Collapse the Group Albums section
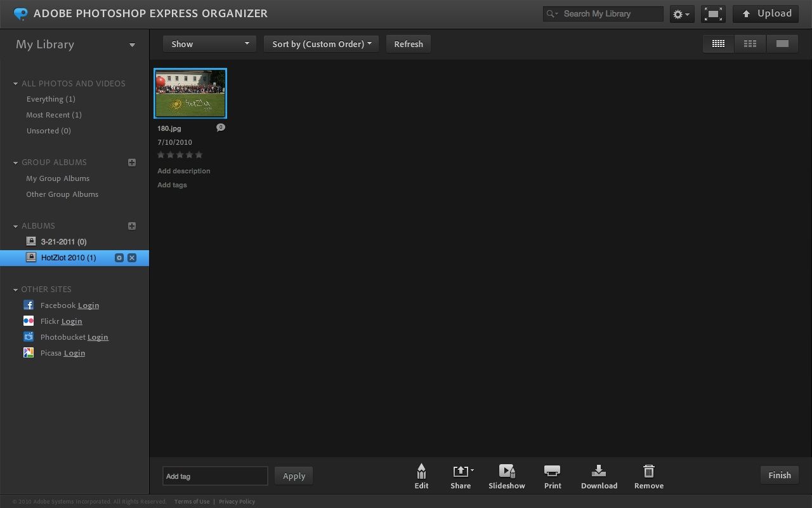The width and height of the screenshot is (812, 508). (x=16, y=163)
